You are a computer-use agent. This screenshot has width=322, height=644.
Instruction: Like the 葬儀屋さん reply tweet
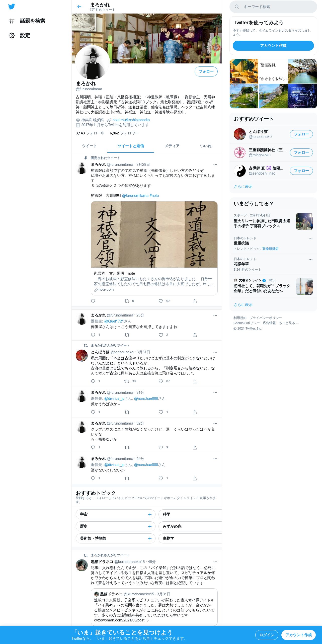click(161, 335)
